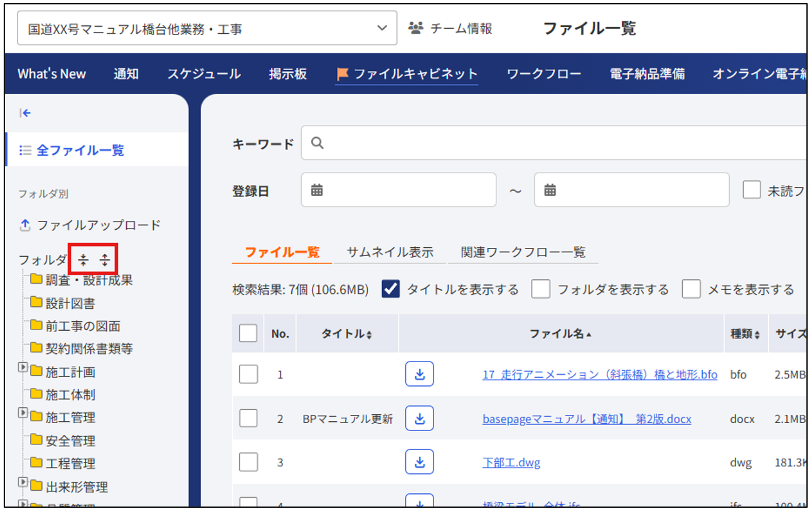This screenshot has width=812, height=509.
Task: Open calendar icon in end date field
Action: point(550,190)
